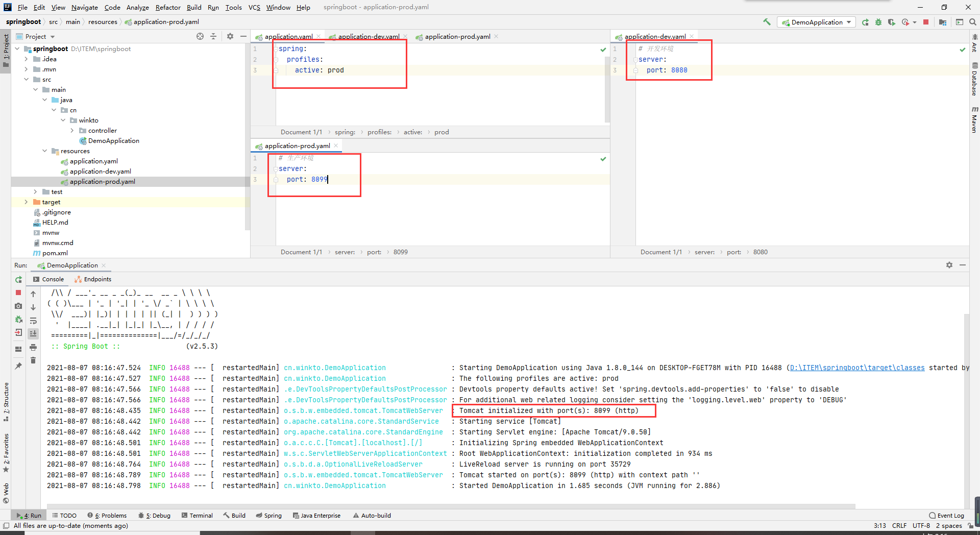Hide the Project tool window
980x535 pixels.
[x=243, y=36]
